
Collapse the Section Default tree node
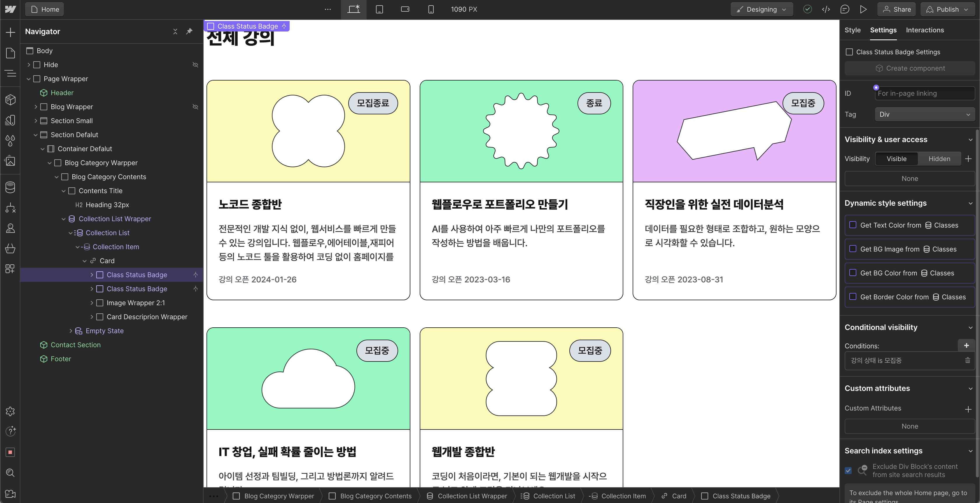pos(36,135)
